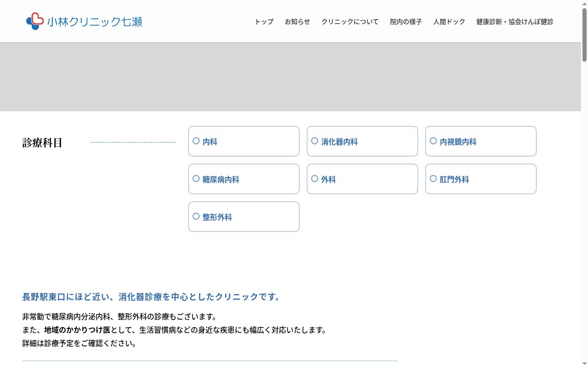588x368 pixels.
Task: Click the page's vertical scrollbar thumb
Action: coord(584,34)
